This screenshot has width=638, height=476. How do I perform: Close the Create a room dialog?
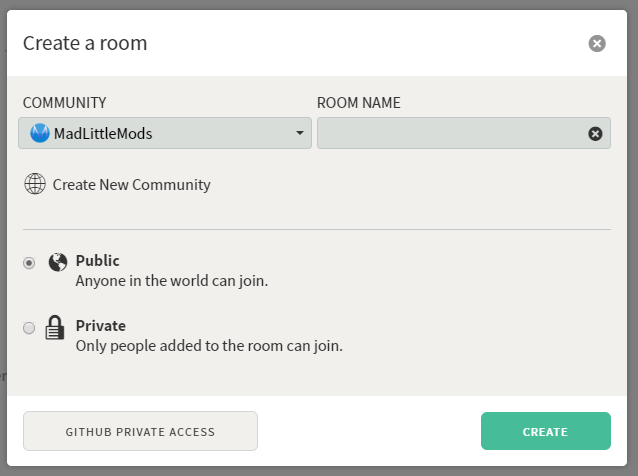pos(597,43)
